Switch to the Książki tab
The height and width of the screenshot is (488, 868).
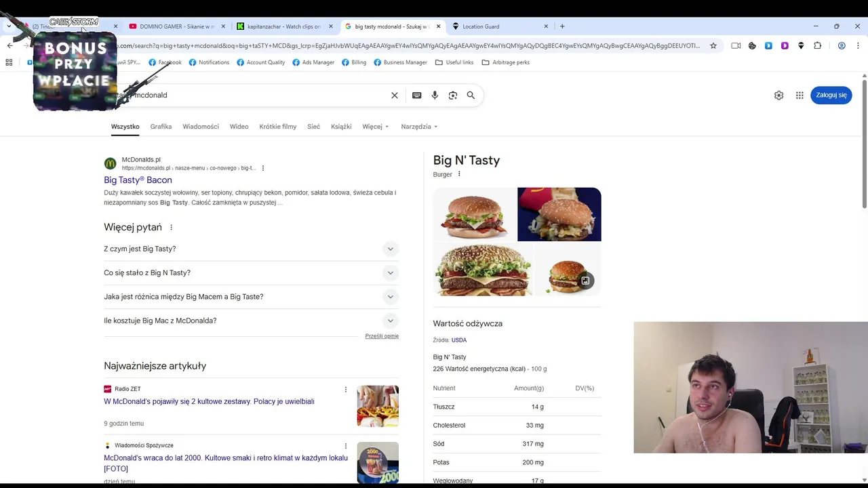click(341, 127)
